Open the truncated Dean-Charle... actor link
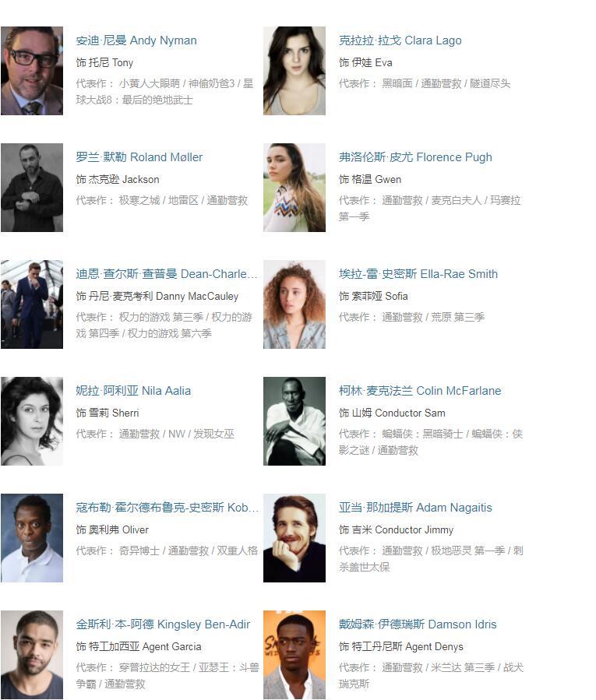Viewport: 596px width, 700px height. tap(167, 273)
